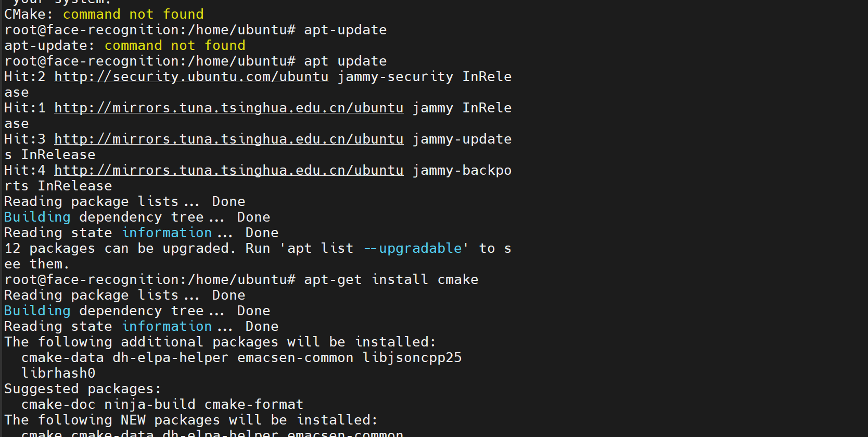868x437 pixels.
Task: Click the typed 'apt-get install cmake' command
Action: point(390,280)
